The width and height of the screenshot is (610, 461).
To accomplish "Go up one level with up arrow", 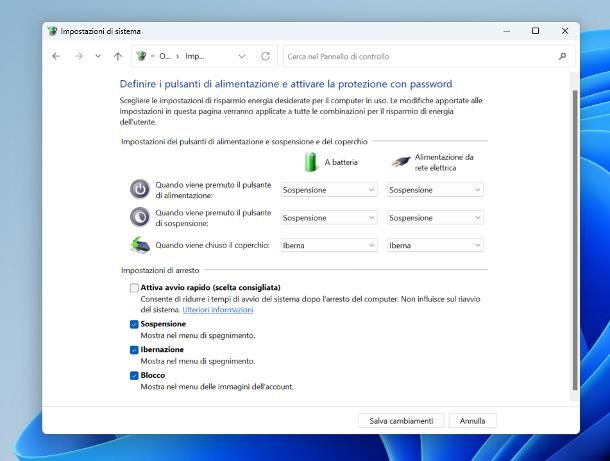I will click(x=118, y=56).
